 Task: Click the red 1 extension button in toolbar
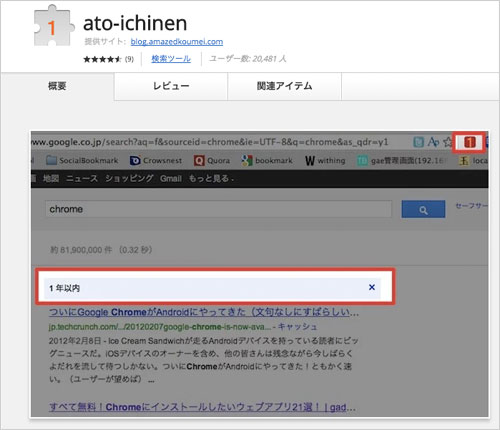pos(469,142)
